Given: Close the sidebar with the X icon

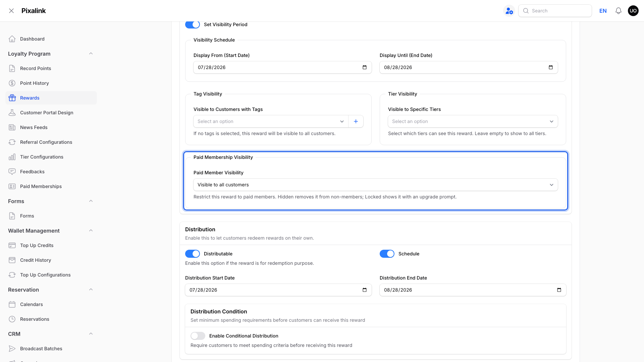Looking at the screenshot, I should tap(11, 11).
